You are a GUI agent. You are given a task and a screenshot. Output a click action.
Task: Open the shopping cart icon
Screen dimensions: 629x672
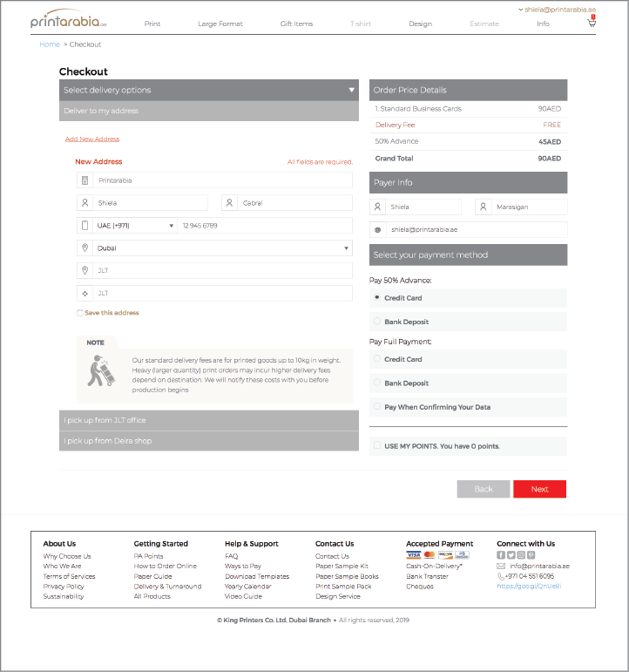(x=592, y=23)
